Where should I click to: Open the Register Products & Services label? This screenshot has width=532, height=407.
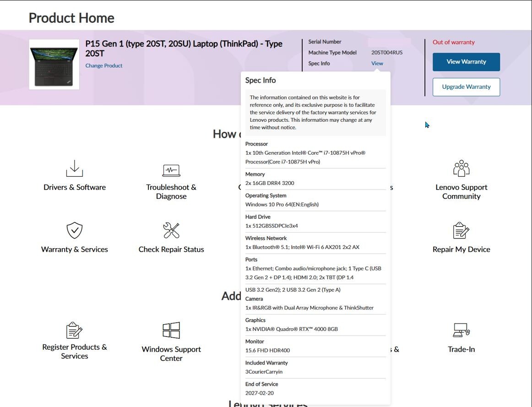point(75,352)
